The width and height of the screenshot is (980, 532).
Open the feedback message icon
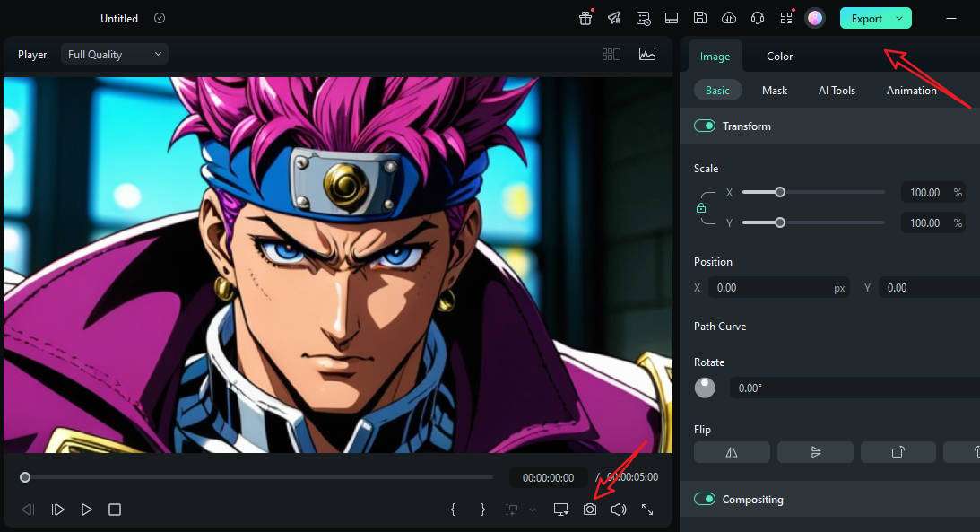(643, 18)
